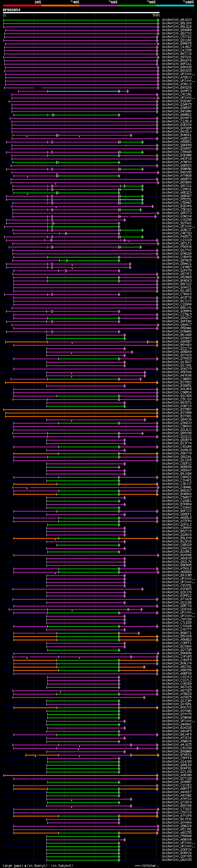Image resolution: width=197 pixels, height=868 pixels.
Task: Select the UniRef100_C5M4Q5 label
Action: click(176, 152)
